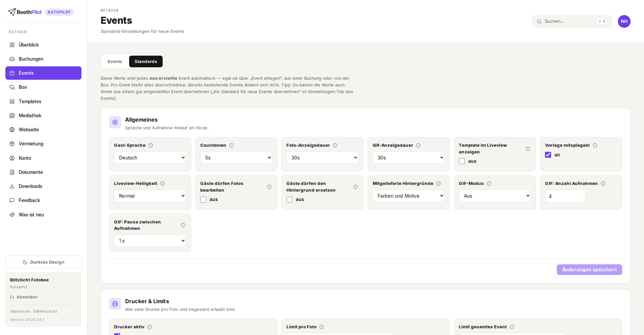Open the Mitgelieferte Hintergründe dropdown

pyautogui.click(x=409, y=196)
